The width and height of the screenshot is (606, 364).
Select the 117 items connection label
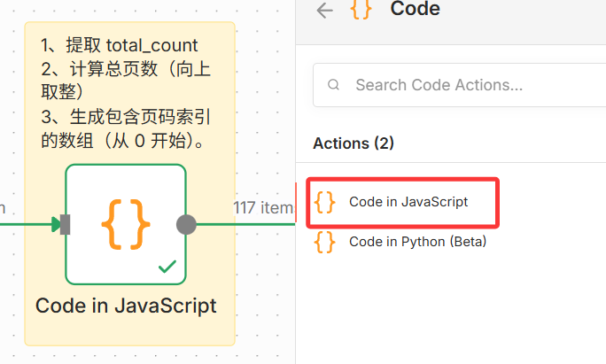point(263,208)
